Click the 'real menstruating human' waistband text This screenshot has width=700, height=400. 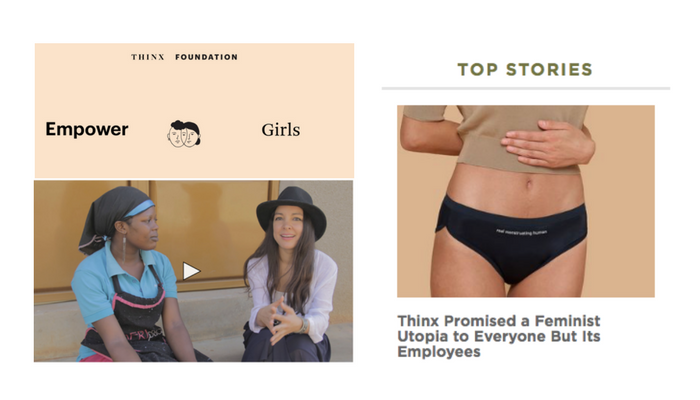coord(521,231)
